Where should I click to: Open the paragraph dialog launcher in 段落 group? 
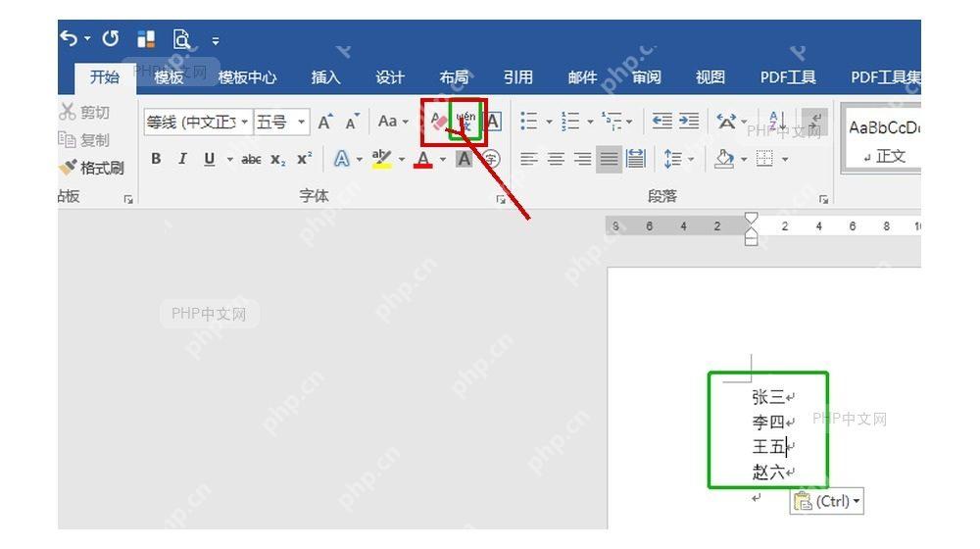[823, 199]
